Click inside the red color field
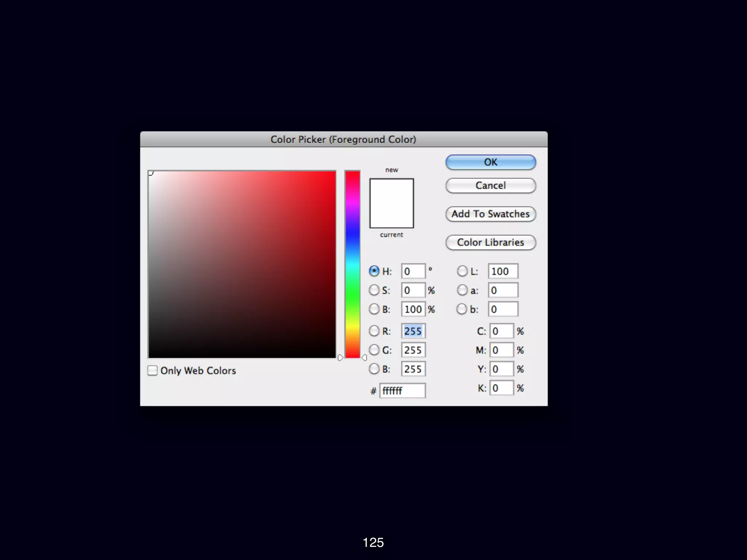Viewport: 747px width, 560px height. [x=242, y=264]
